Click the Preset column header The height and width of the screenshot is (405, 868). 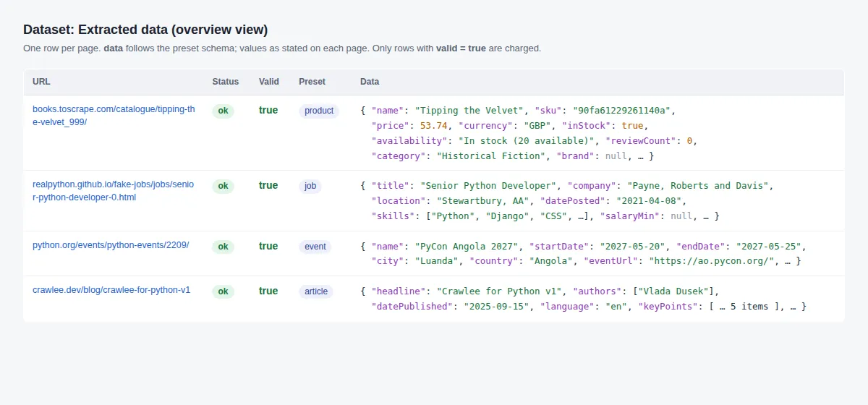click(x=312, y=82)
